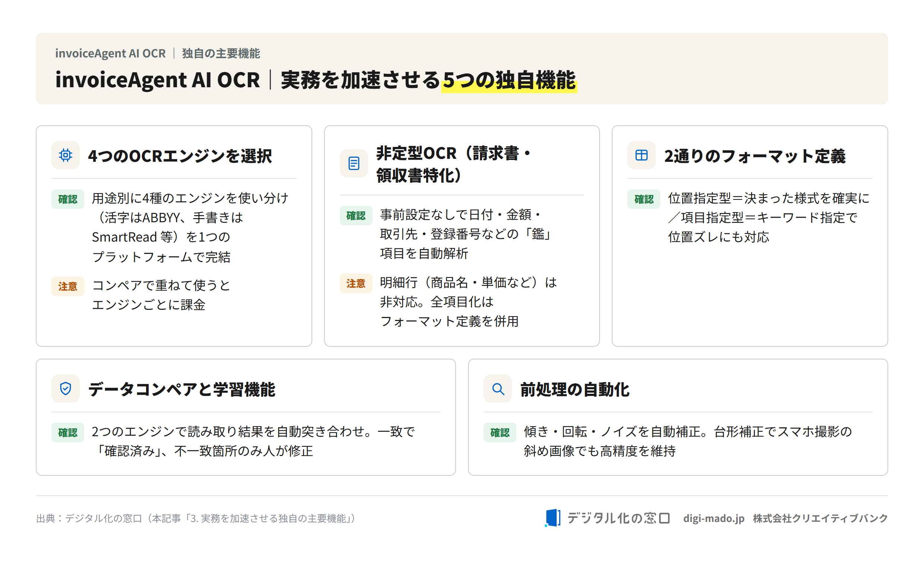Click the highlighted 5つの独自機能 title text
Viewport: 924px width, 563px height.
tap(509, 80)
